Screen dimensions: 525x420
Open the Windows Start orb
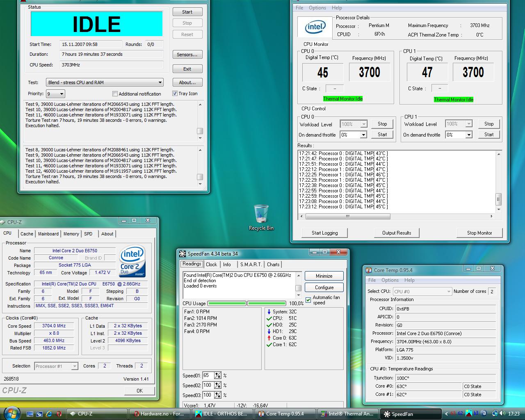pyautogui.click(x=11, y=413)
